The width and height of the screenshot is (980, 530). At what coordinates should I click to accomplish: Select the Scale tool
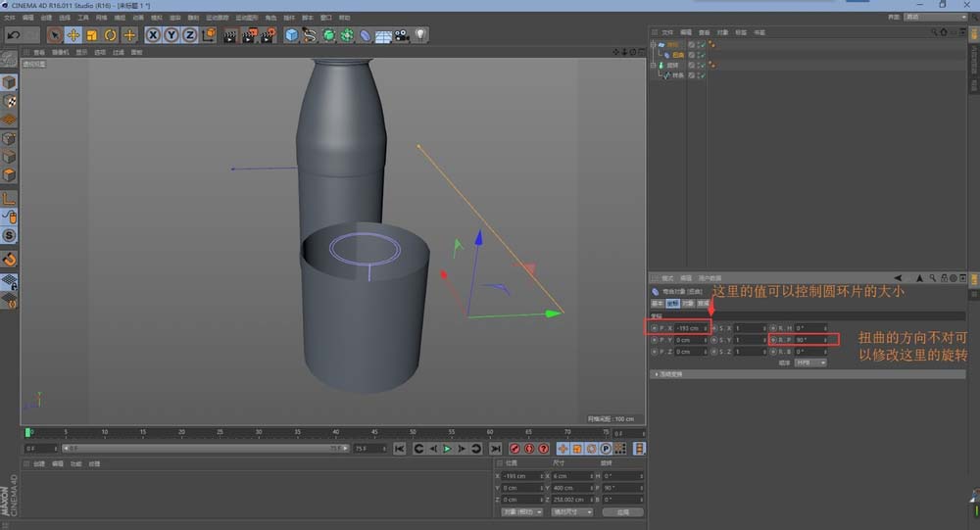tap(91, 35)
